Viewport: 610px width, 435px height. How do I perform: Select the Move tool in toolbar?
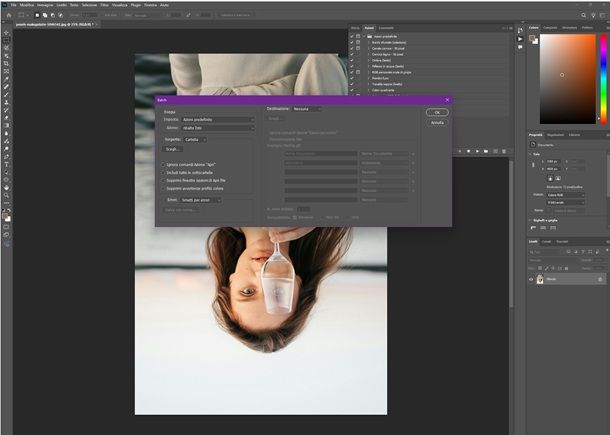6,32
